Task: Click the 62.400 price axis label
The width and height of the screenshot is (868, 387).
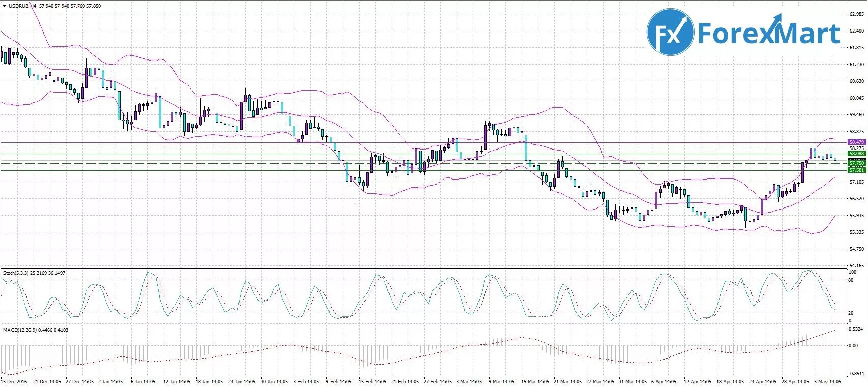Action: click(857, 31)
